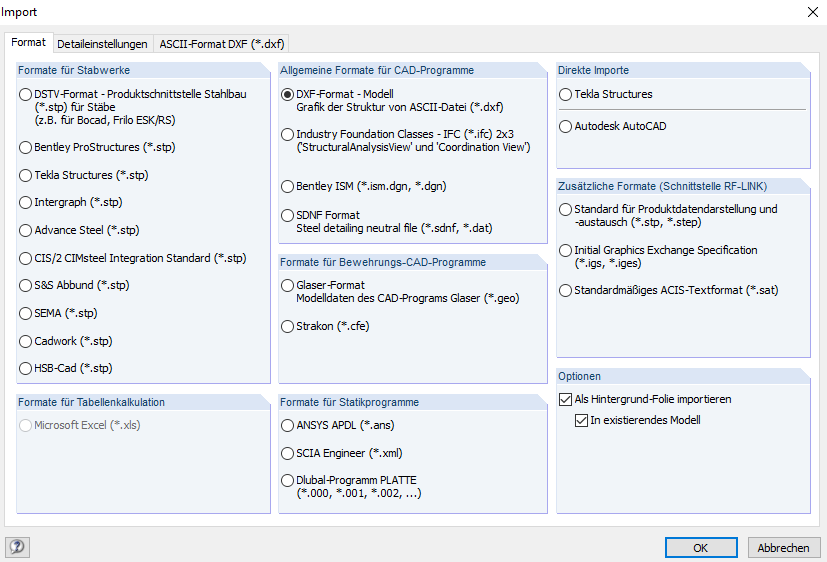The width and height of the screenshot is (827, 562).
Task: Switch to ASCII-Format DXF tab
Action: click(221, 44)
